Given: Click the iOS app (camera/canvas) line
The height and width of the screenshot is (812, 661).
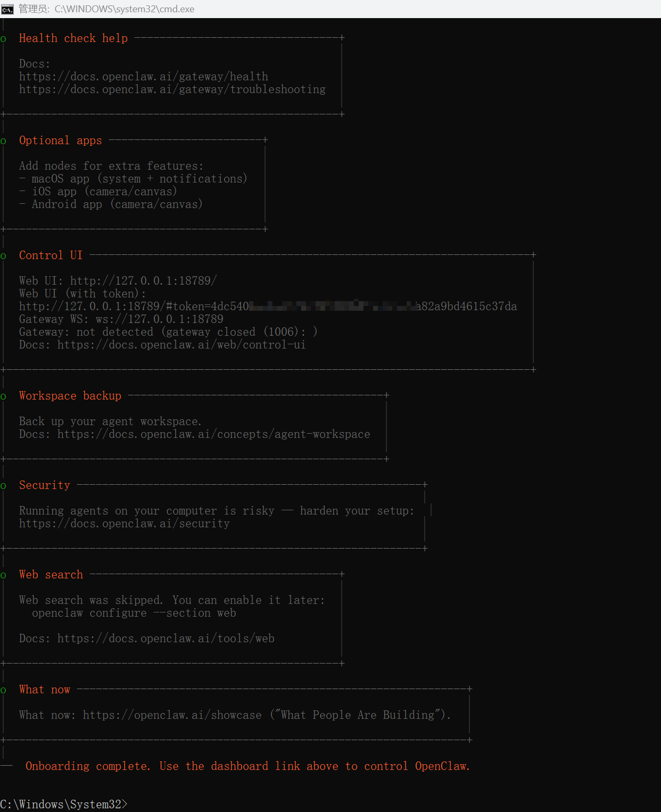Looking at the screenshot, I should coord(98,192).
